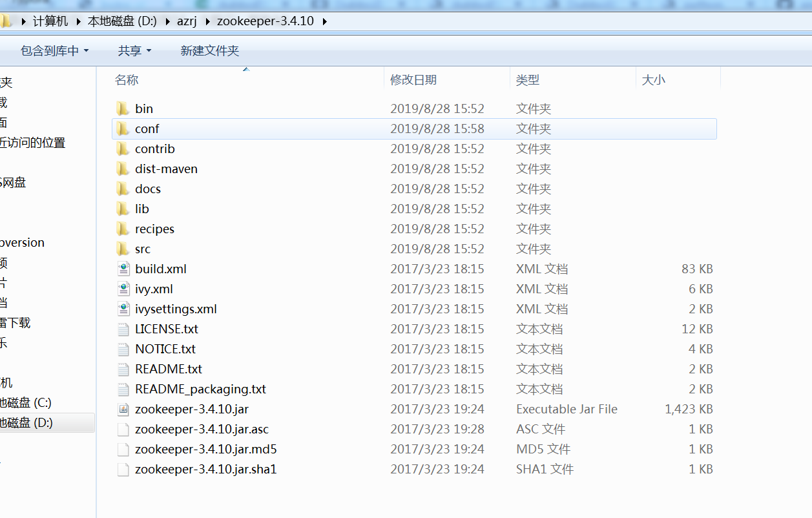Open the 包含到库中 dropdown menu

(x=54, y=50)
